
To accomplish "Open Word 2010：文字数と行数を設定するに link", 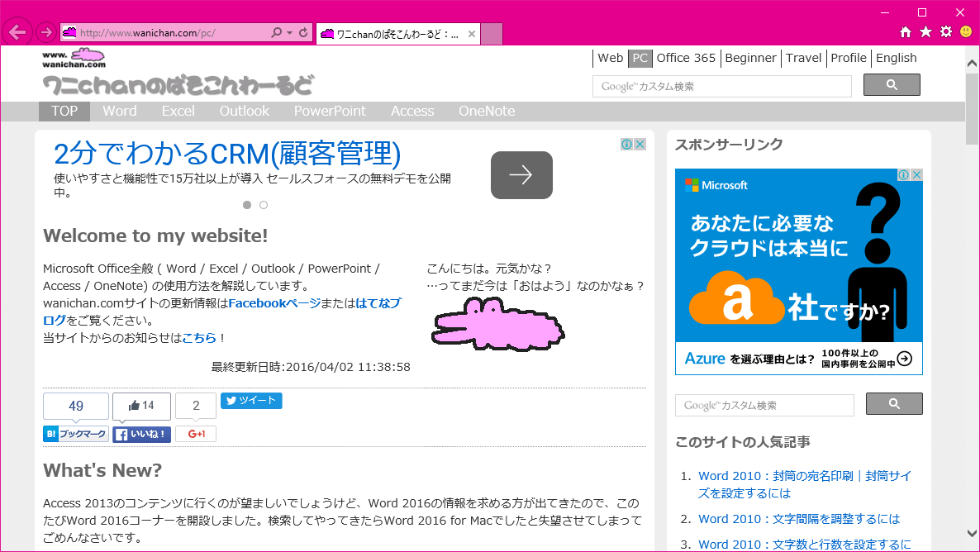I will 804,545.
